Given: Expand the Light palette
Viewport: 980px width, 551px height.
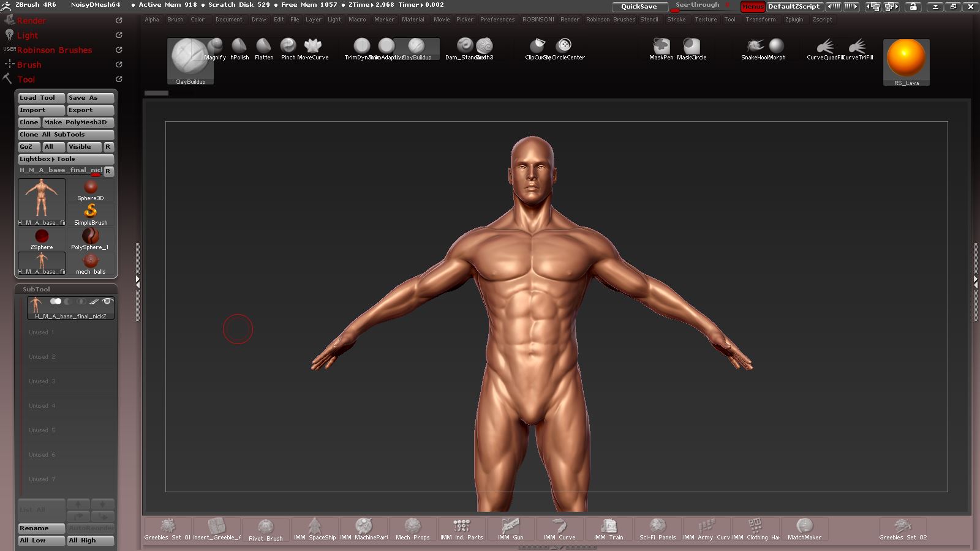Looking at the screenshot, I should tap(27, 35).
